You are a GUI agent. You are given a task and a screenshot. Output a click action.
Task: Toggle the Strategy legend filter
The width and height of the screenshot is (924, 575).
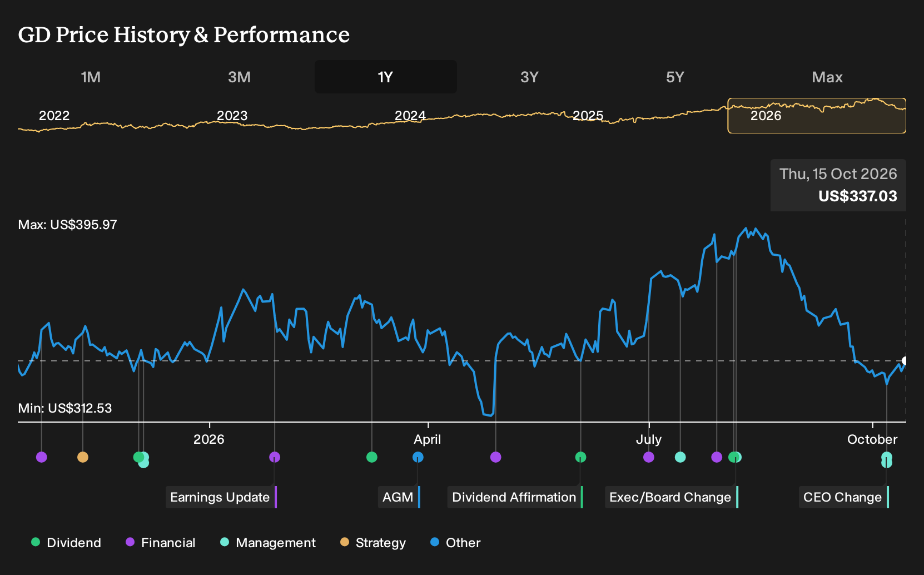point(373,543)
